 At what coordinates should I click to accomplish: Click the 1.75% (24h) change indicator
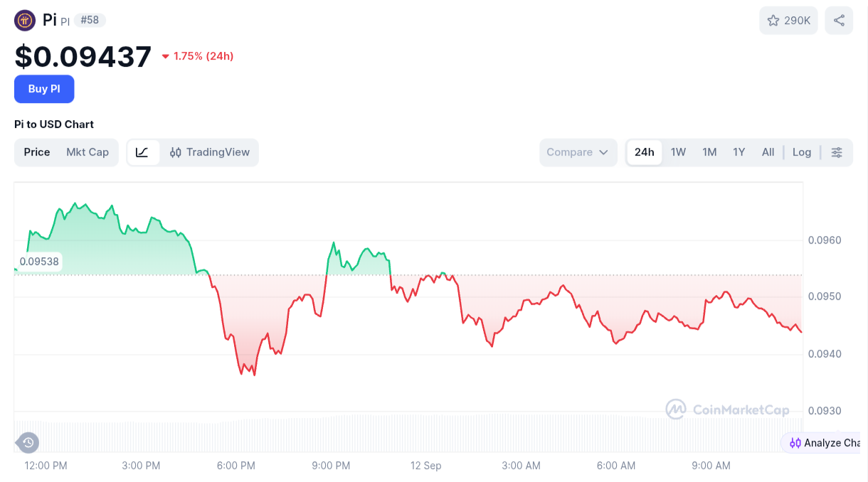pos(197,56)
